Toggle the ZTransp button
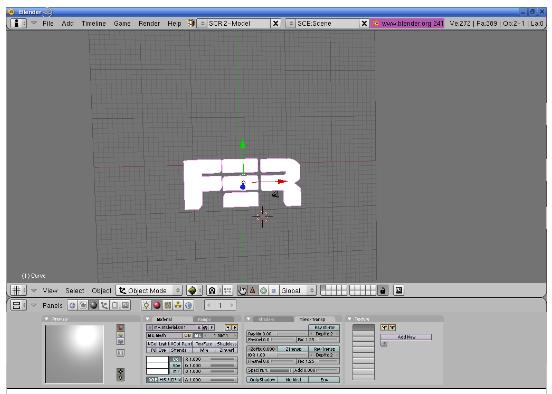This screenshot has height=394, width=552. point(293,349)
